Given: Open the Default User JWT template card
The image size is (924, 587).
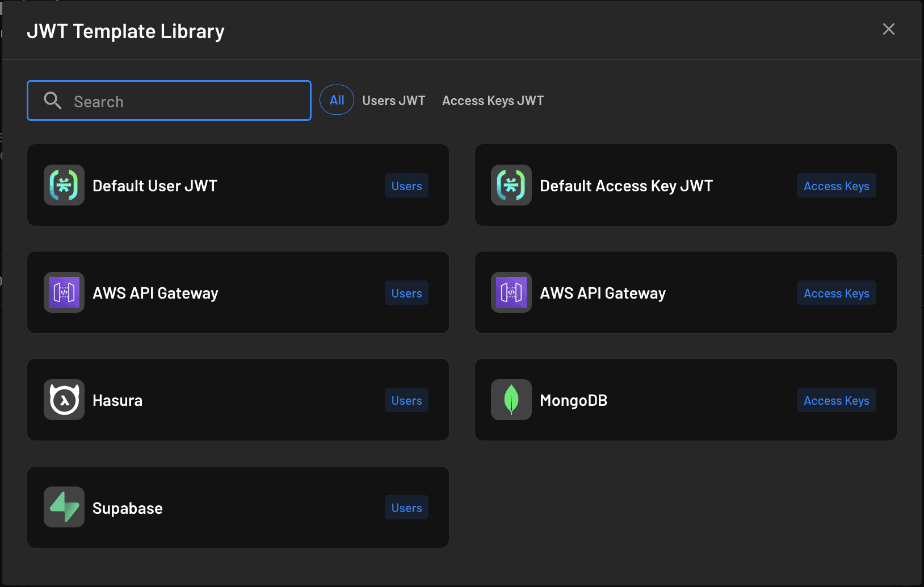Looking at the screenshot, I should pos(238,185).
